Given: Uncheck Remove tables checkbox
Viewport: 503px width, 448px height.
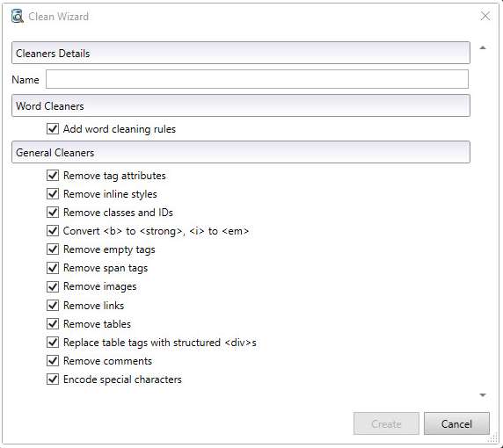Looking at the screenshot, I should tap(53, 323).
